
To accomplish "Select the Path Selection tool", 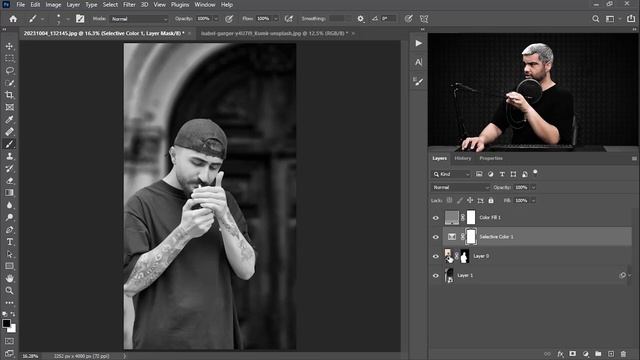I will tap(9, 254).
